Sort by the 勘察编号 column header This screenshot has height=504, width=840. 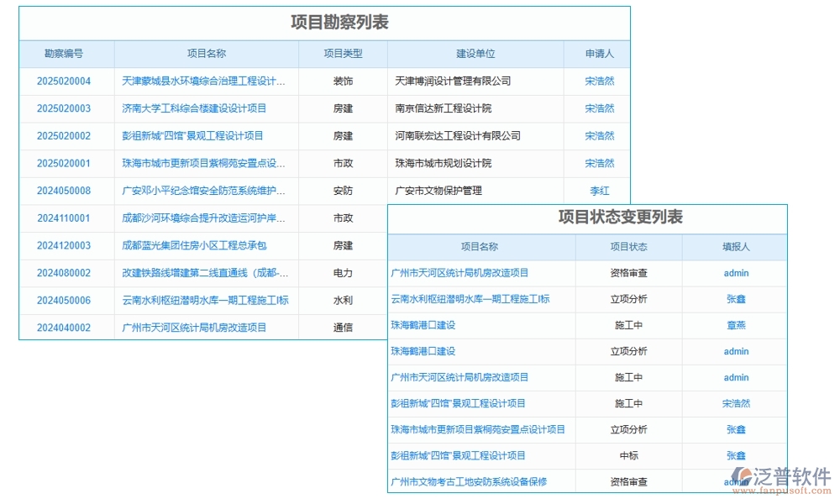(x=66, y=53)
